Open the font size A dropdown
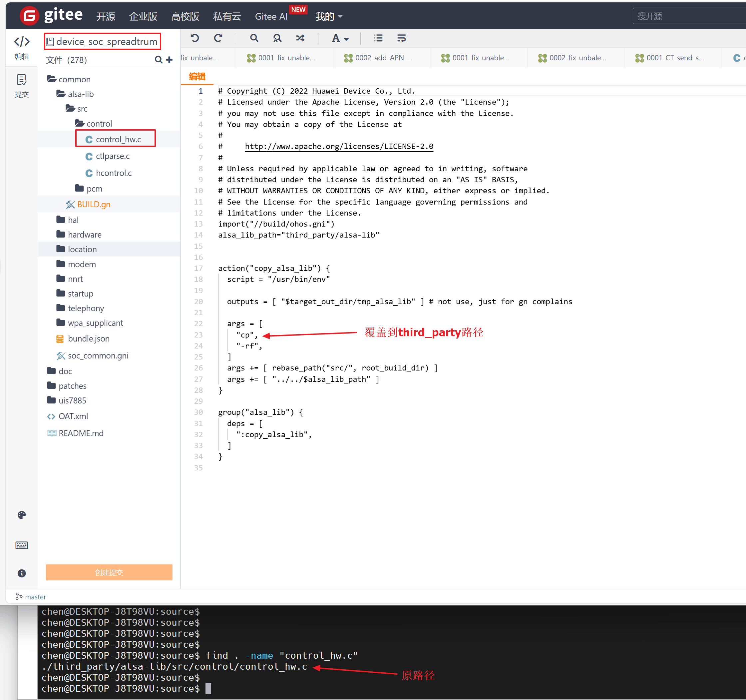Image resolution: width=746 pixels, height=700 pixels. point(340,38)
